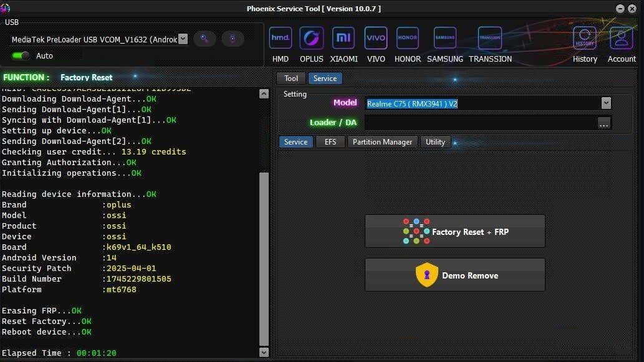Click the Demo Remove button
This screenshot has height=362, width=644.
click(x=455, y=275)
